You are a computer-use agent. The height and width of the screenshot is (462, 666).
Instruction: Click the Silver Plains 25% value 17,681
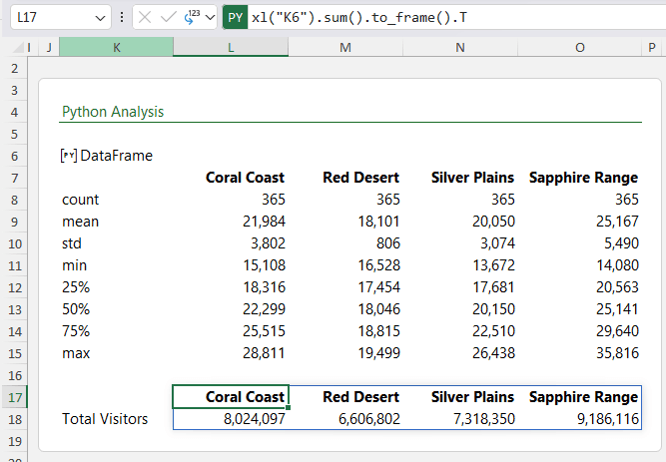click(494, 287)
